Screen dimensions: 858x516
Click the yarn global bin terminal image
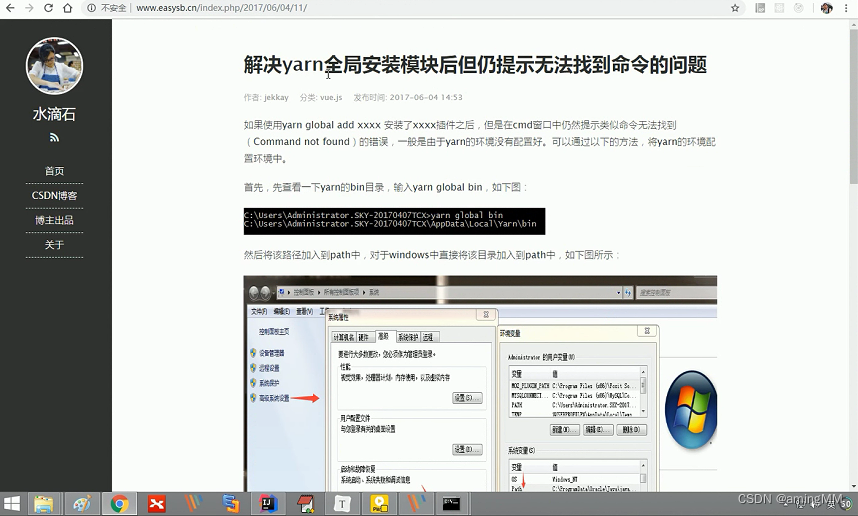[394, 221]
